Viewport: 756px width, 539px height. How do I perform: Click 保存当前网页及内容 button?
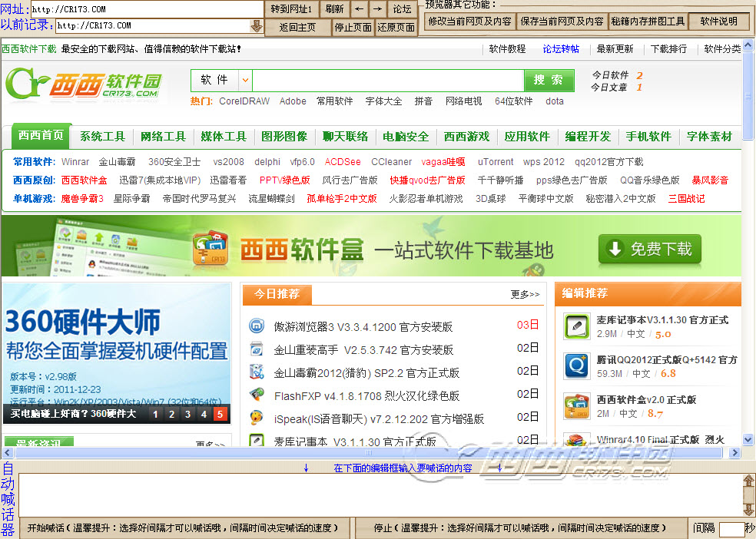(x=562, y=21)
